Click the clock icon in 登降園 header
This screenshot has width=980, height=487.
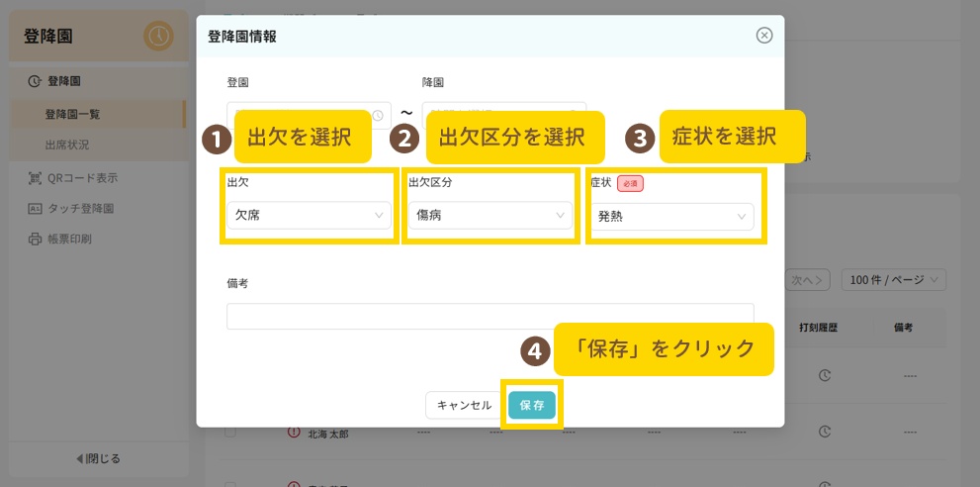(x=157, y=37)
